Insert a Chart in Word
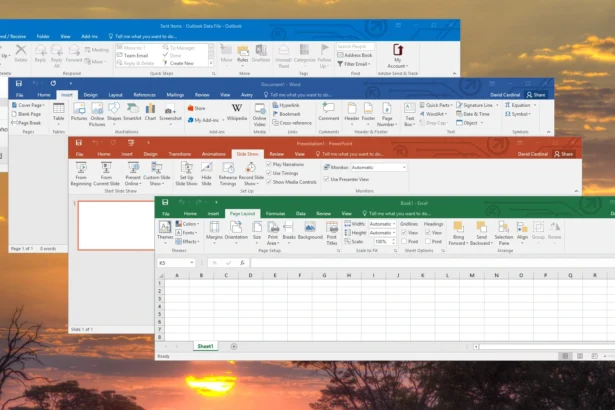 pos(150,111)
